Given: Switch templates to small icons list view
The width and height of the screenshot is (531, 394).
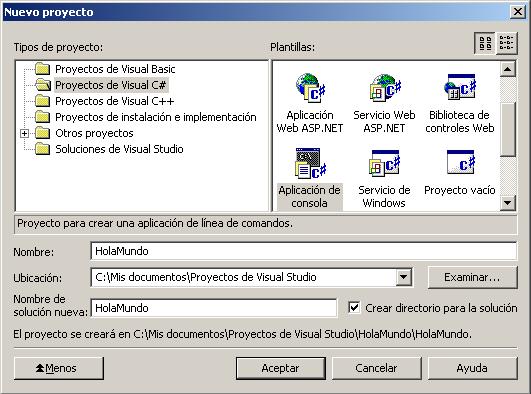Looking at the screenshot, I should click(x=506, y=43).
